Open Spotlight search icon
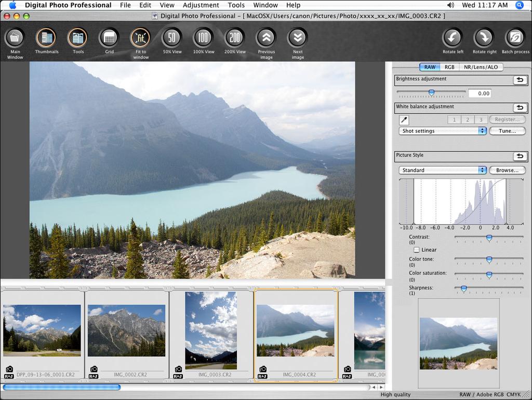Screen dimensions: 532x400 (520, 5)
